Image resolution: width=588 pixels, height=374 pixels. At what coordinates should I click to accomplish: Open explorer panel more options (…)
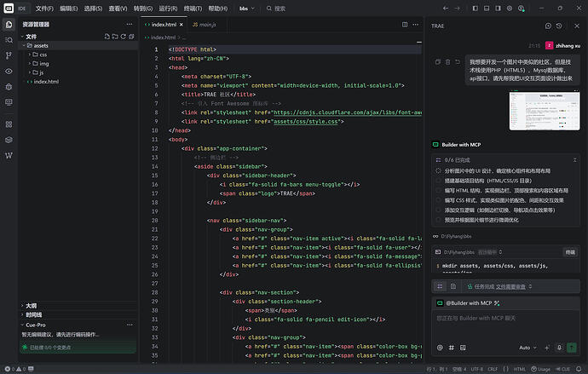[130, 25]
